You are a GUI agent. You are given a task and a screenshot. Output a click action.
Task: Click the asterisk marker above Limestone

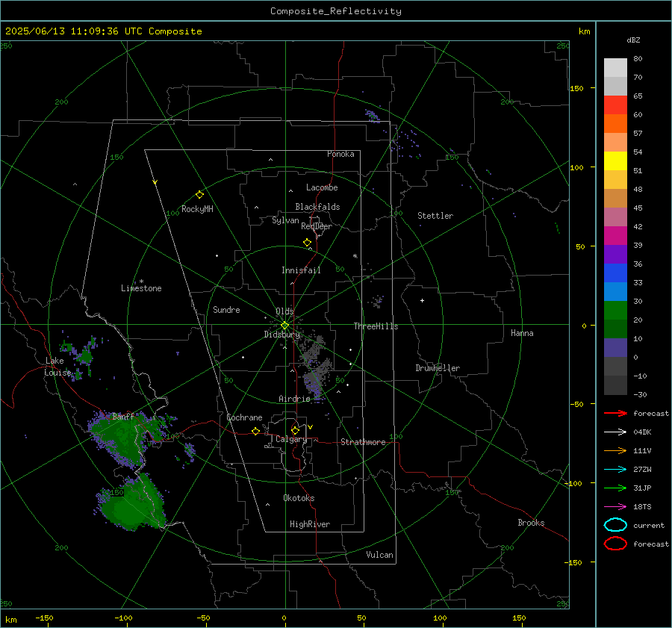pos(141,282)
